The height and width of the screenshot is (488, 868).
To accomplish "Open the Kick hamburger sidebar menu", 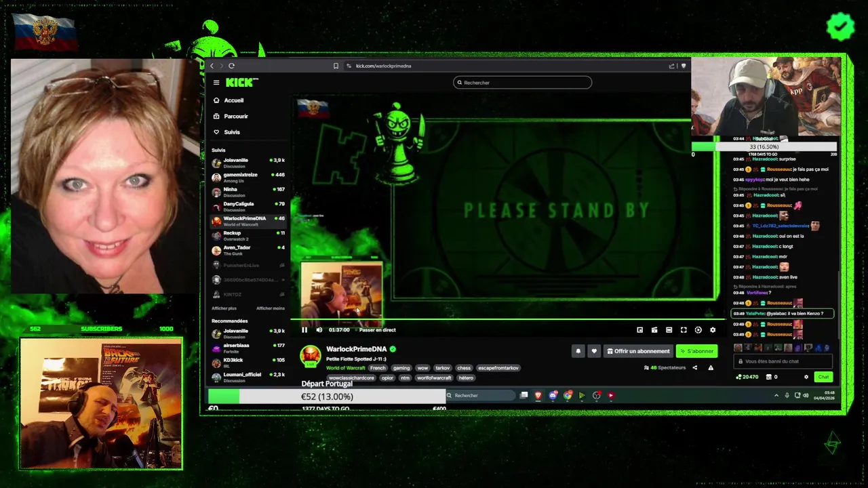I will pyautogui.click(x=216, y=83).
